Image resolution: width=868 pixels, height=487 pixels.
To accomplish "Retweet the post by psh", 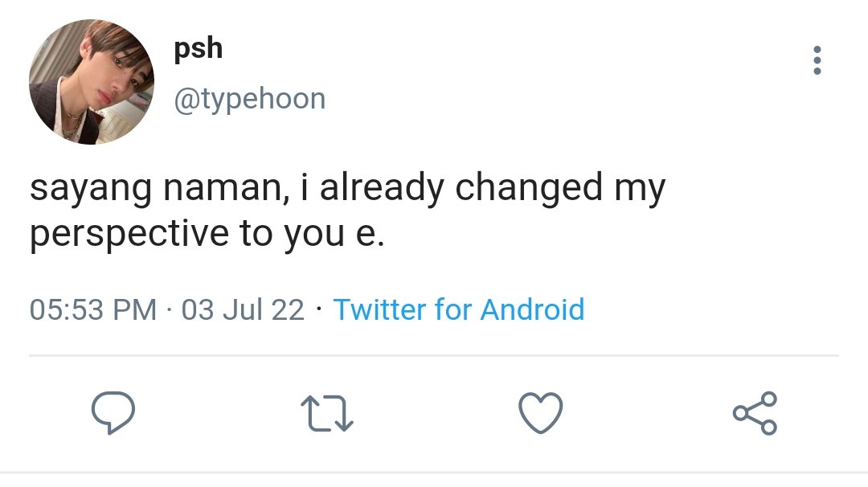I will (x=327, y=413).
